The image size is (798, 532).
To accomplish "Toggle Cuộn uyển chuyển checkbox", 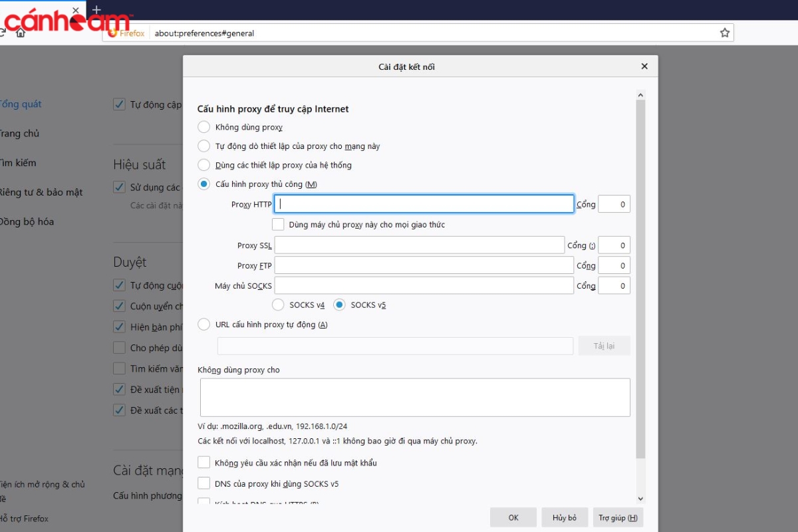I will [119, 306].
